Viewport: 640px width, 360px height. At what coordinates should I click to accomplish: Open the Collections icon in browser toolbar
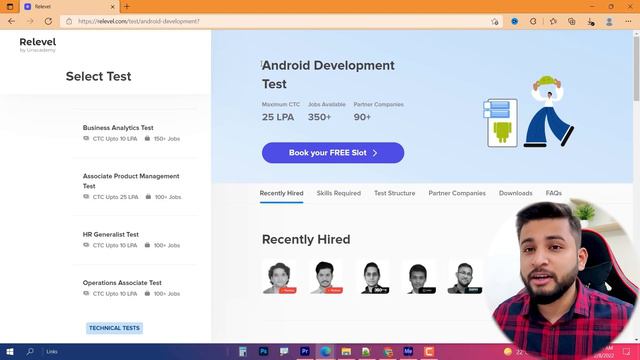[571, 21]
